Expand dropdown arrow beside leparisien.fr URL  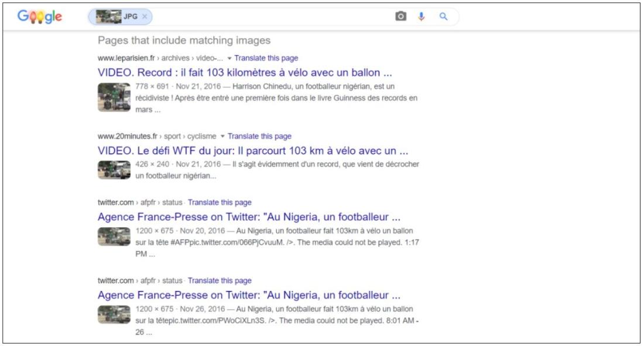229,59
